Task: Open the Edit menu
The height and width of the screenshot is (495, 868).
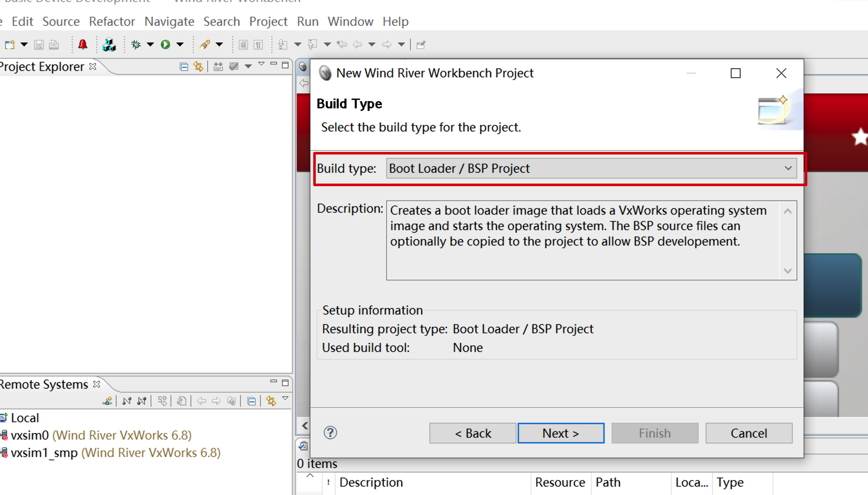Action: (x=23, y=21)
